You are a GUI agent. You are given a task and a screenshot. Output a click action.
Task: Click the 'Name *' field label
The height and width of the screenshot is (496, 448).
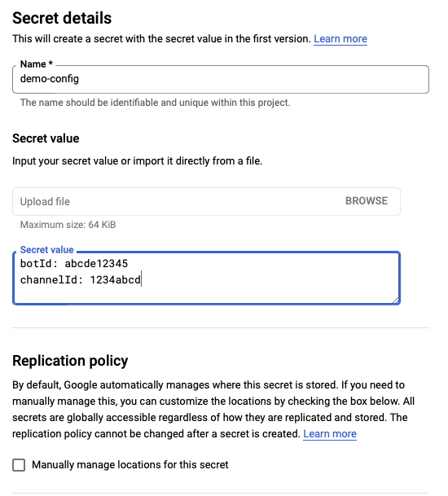(37, 64)
